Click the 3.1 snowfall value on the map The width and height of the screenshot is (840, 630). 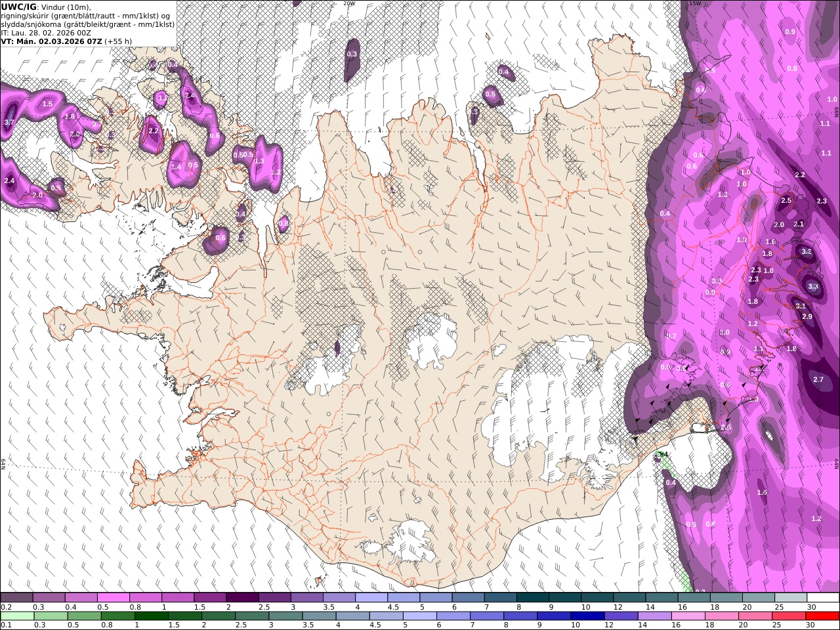(801, 306)
